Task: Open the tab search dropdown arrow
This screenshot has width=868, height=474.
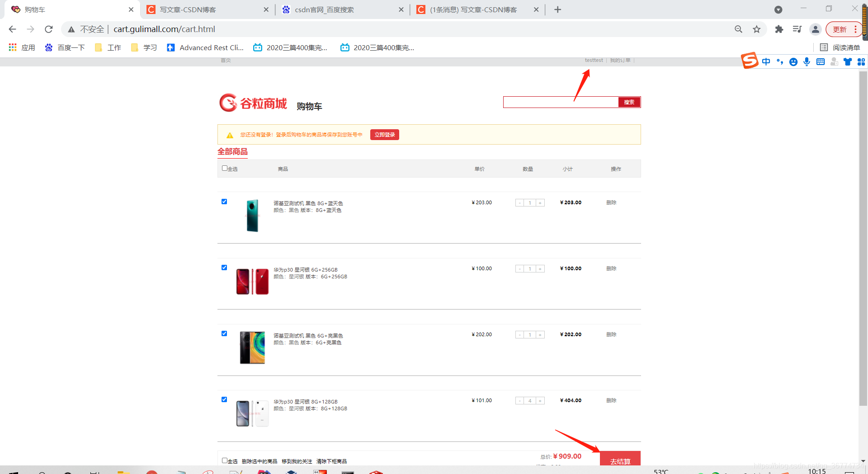Action: click(778, 9)
